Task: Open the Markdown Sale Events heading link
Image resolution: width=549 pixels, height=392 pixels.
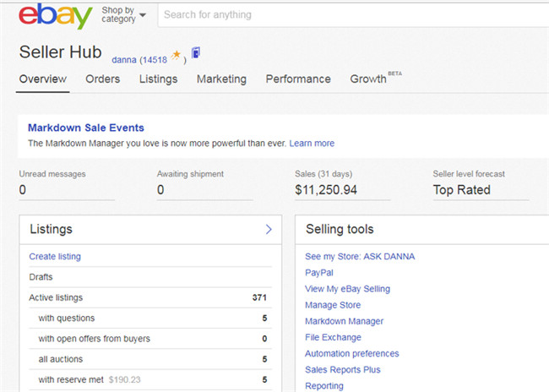Action: coord(86,128)
